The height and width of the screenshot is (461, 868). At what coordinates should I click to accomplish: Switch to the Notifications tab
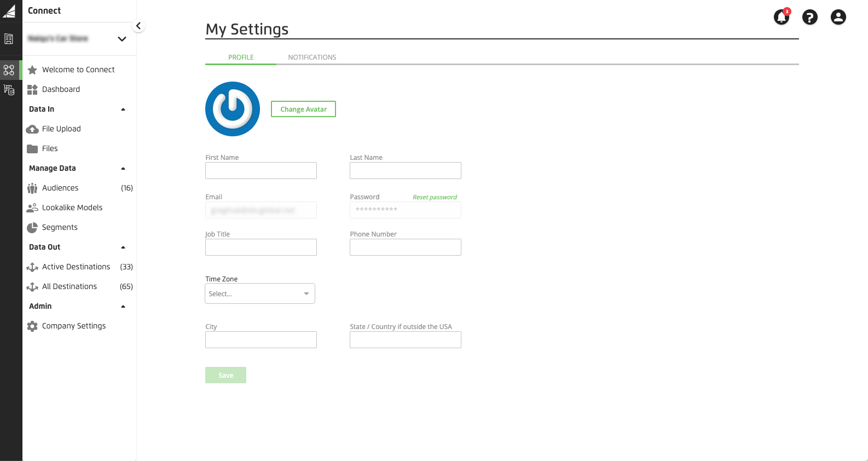click(312, 57)
